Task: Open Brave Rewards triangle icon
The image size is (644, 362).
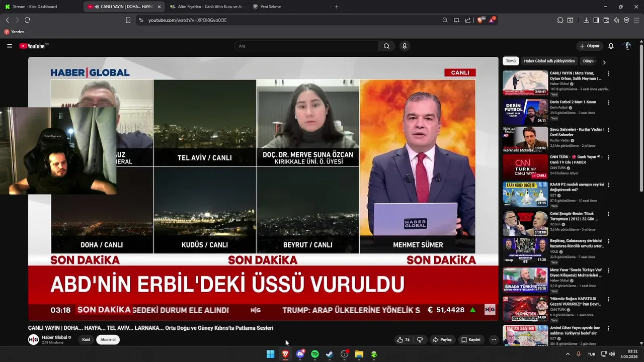Action: 492,20
